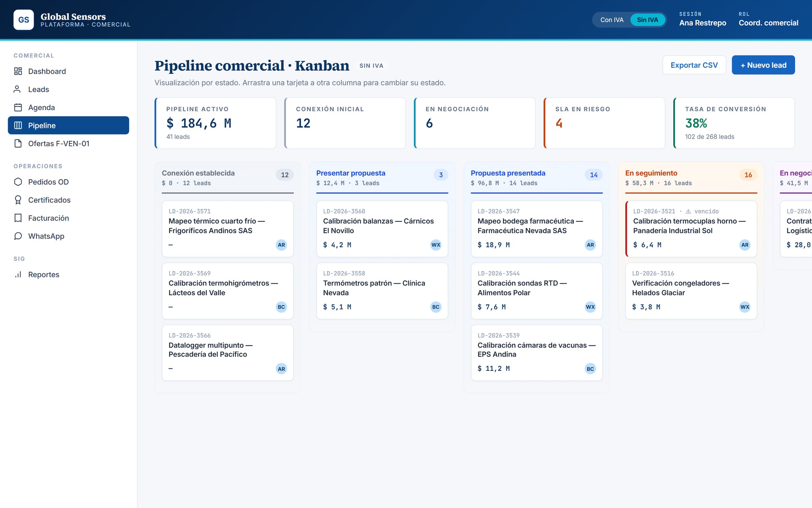Go to Agenda section
The height and width of the screenshot is (508, 812).
click(x=68, y=107)
